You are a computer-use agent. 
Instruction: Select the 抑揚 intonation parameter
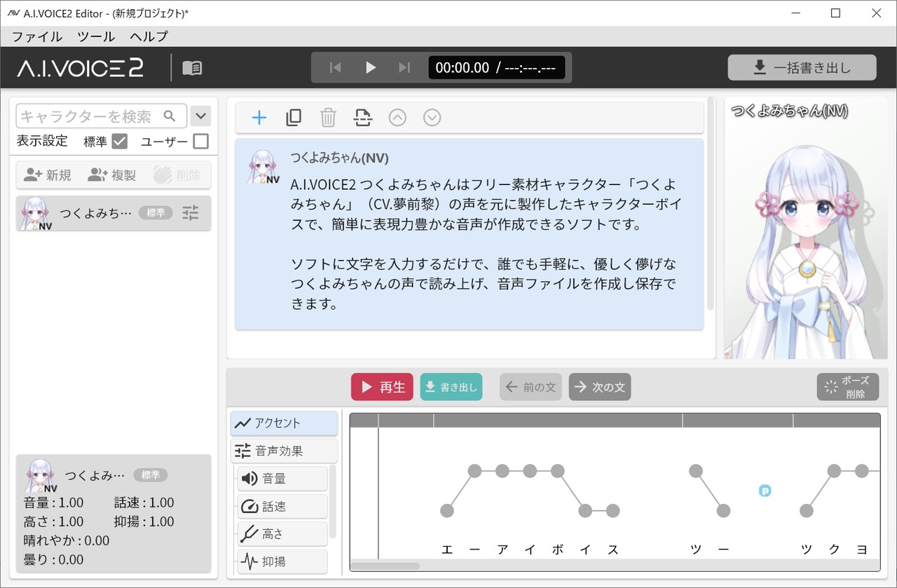282,561
